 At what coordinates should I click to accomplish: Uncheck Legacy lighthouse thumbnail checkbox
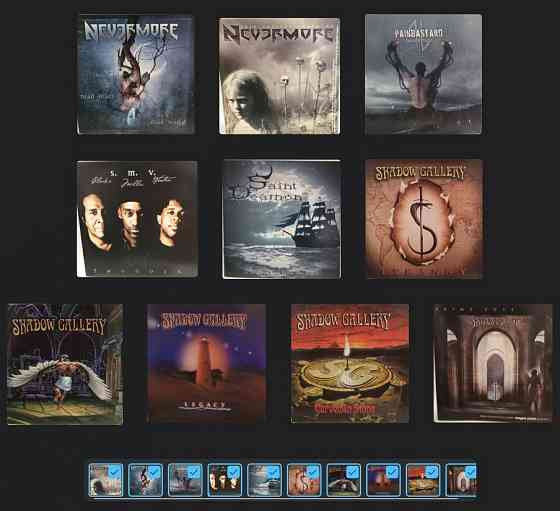click(x=392, y=471)
